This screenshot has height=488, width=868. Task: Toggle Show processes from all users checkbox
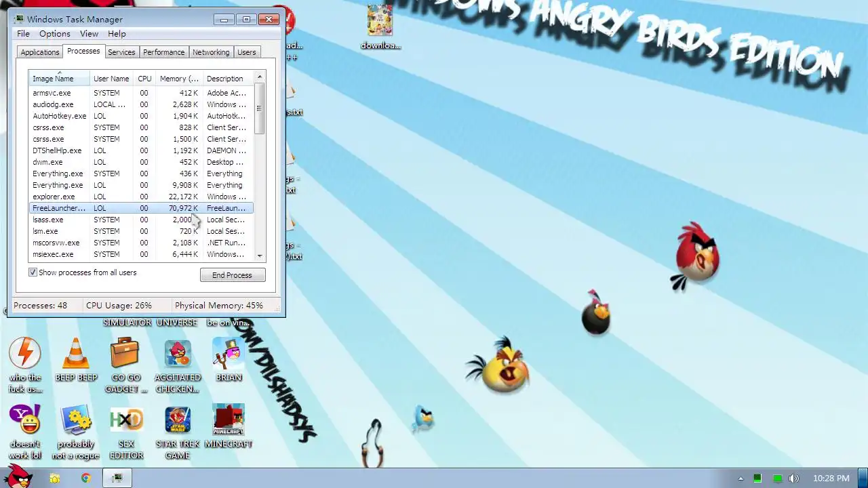click(x=33, y=272)
